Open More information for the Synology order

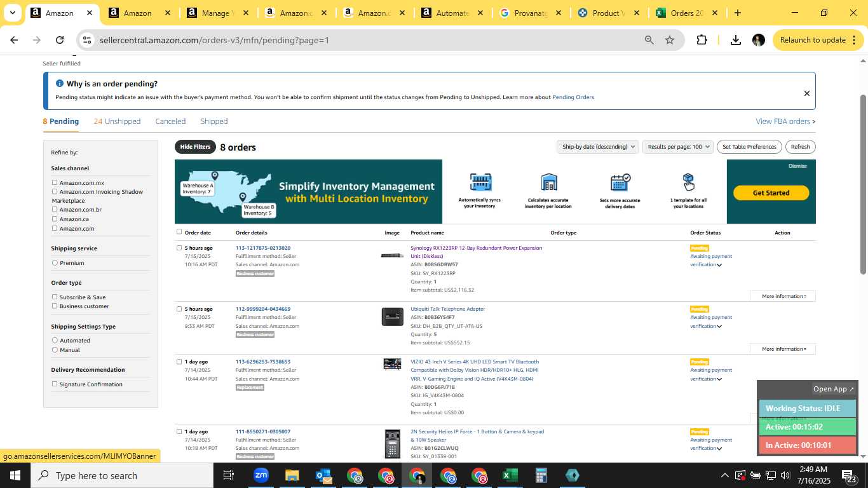point(783,296)
